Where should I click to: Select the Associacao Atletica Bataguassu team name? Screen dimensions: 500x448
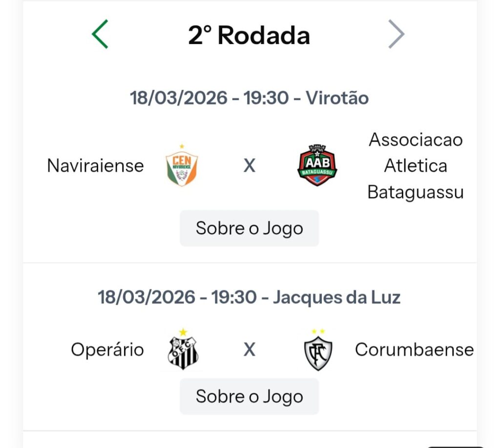416,166
